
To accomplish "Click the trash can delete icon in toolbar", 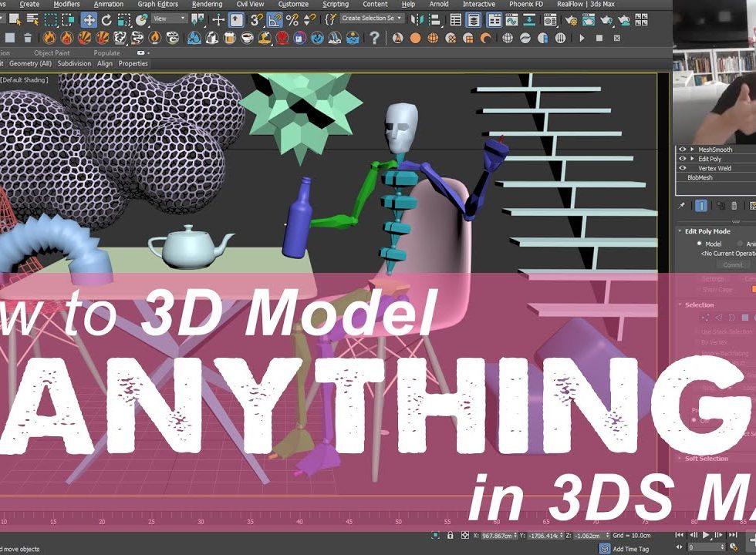I will [28, 38].
